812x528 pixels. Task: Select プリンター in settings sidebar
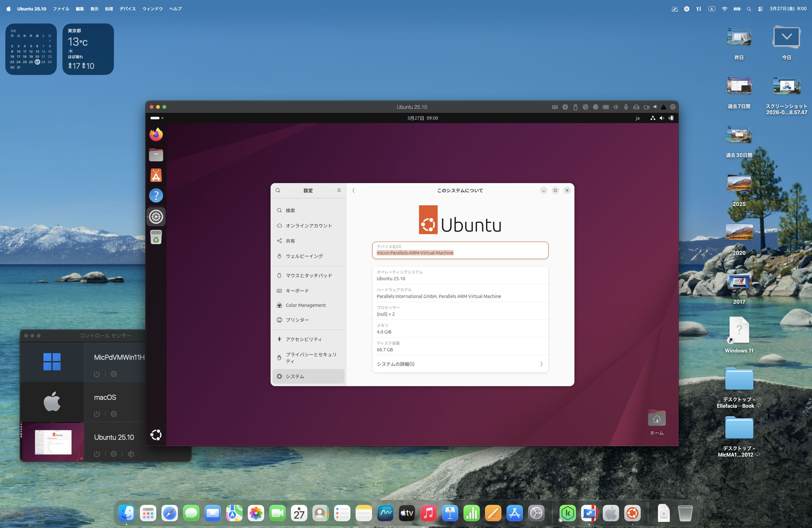(x=297, y=320)
